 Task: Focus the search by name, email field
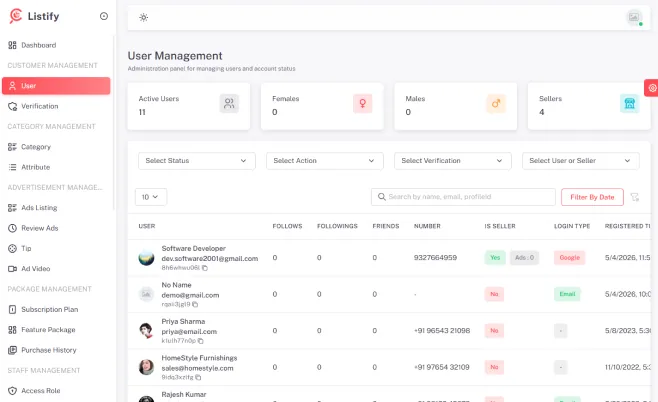click(463, 197)
